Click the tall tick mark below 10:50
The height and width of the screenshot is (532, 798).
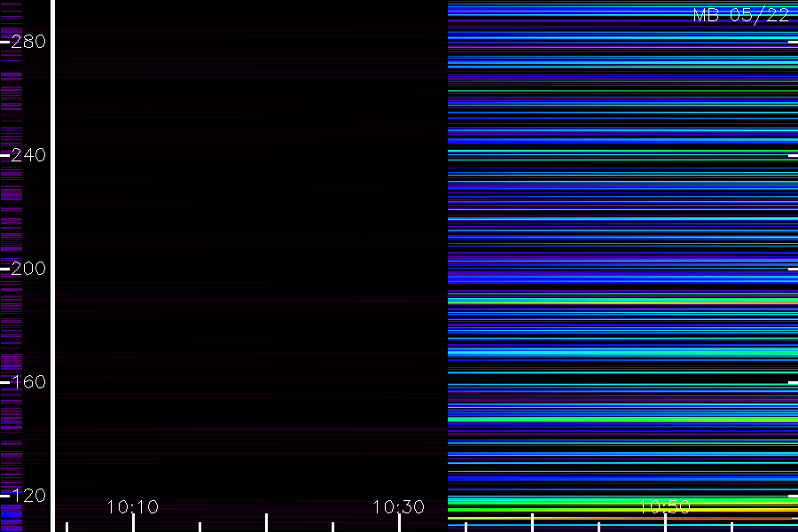pyautogui.click(x=665, y=523)
